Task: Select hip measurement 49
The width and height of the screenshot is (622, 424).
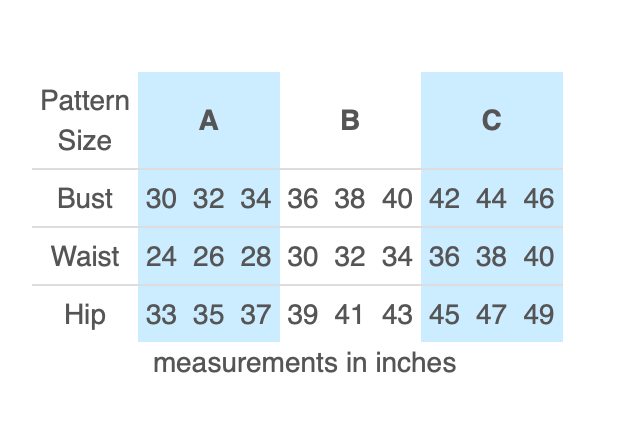Action: (x=539, y=314)
